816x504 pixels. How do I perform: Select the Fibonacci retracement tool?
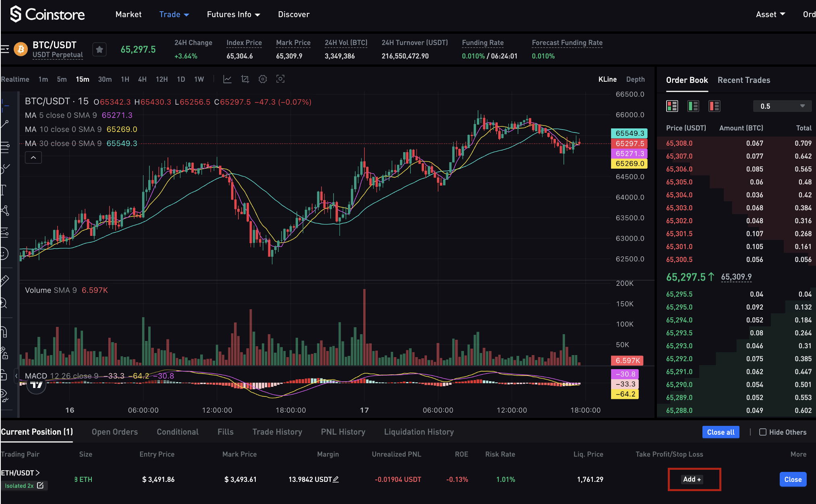pos(5,147)
